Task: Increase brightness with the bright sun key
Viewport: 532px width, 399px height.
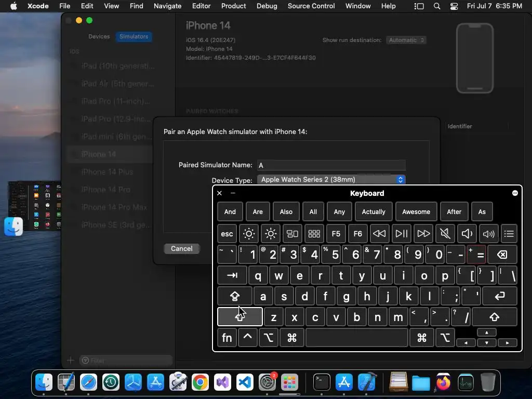Action: [270, 234]
